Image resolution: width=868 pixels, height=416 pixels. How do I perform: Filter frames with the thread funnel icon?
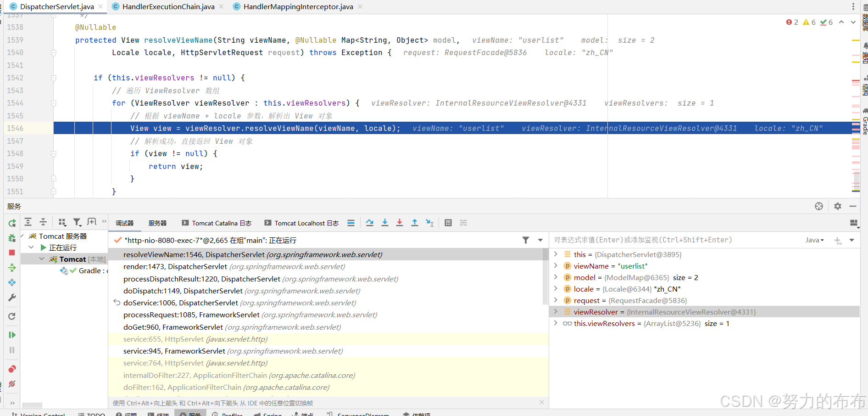pyautogui.click(x=526, y=240)
